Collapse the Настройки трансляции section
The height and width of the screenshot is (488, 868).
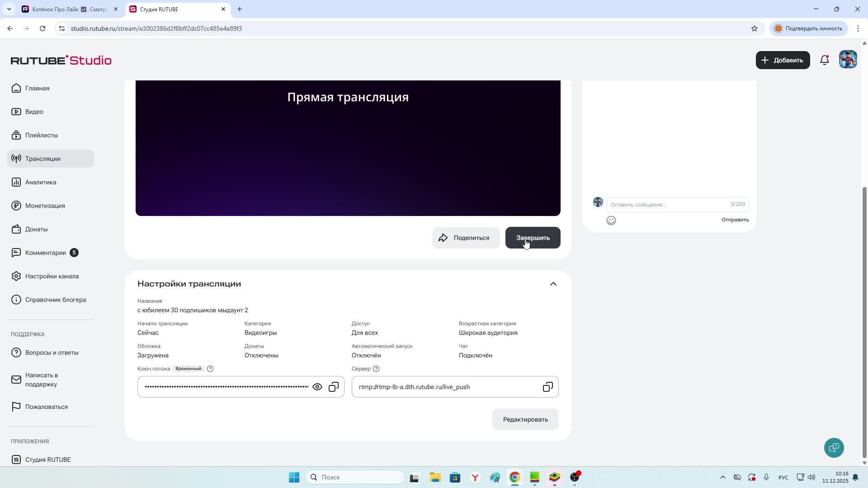[553, 284]
